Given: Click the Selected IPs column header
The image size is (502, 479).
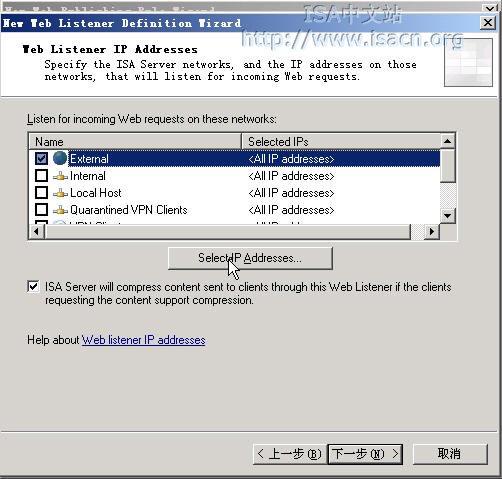Looking at the screenshot, I should [341, 141].
